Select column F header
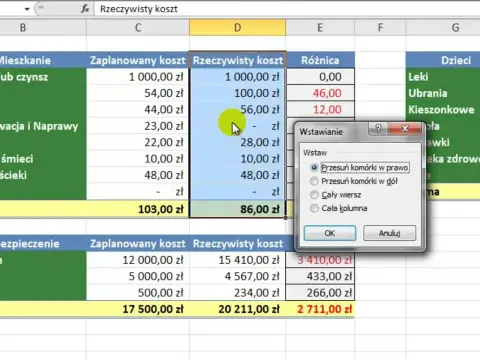480x360 pixels. point(380,27)
